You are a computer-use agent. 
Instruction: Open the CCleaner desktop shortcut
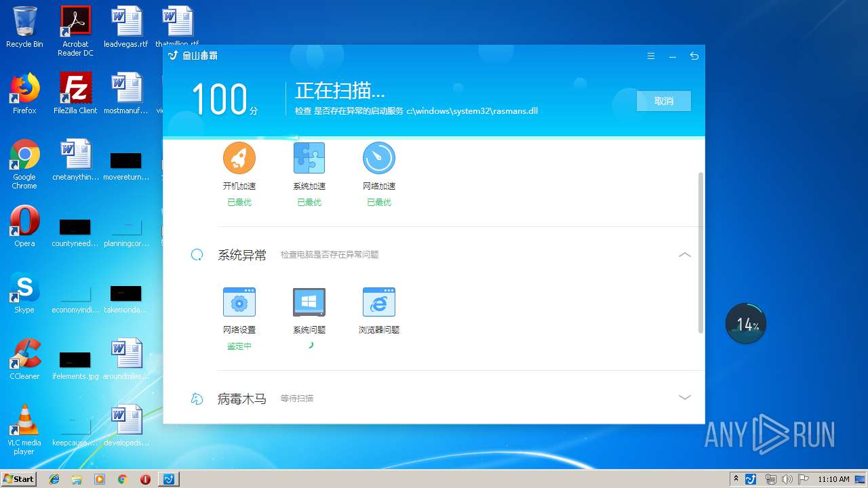(x=24, y=359)
